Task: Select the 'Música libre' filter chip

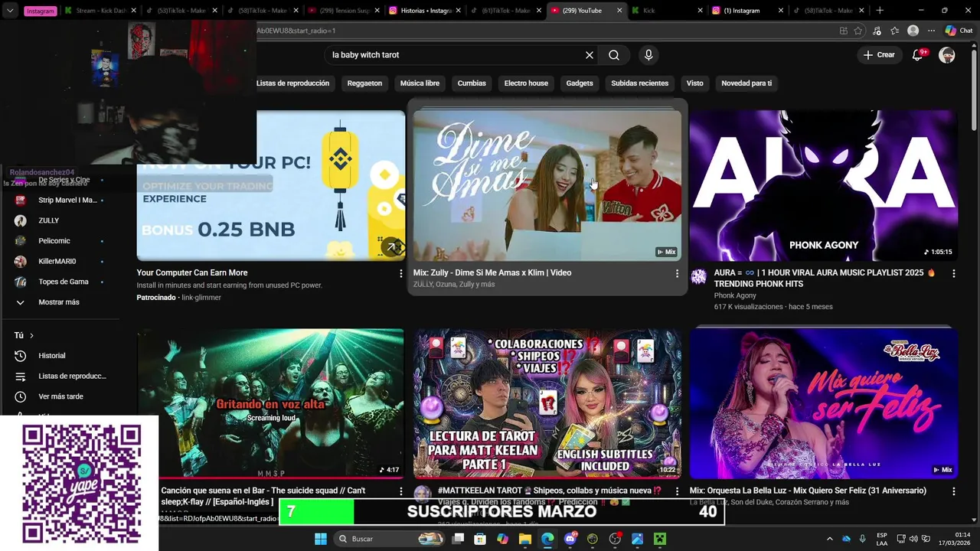Action: click(420, 83)
